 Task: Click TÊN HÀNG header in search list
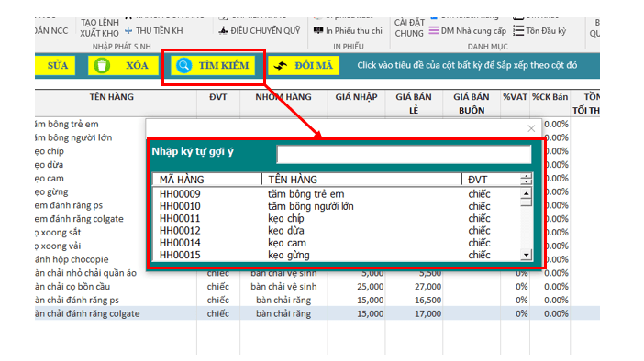tap(293, 180)
